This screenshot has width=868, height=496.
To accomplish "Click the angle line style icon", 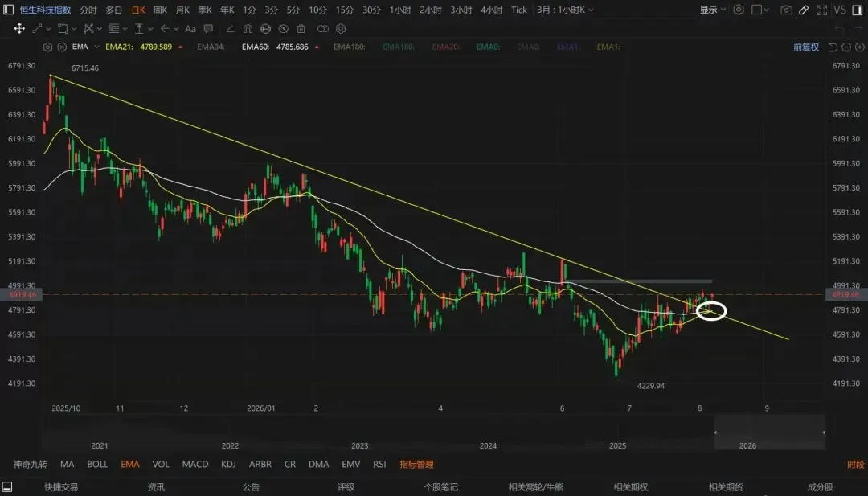I will point(230,29).
